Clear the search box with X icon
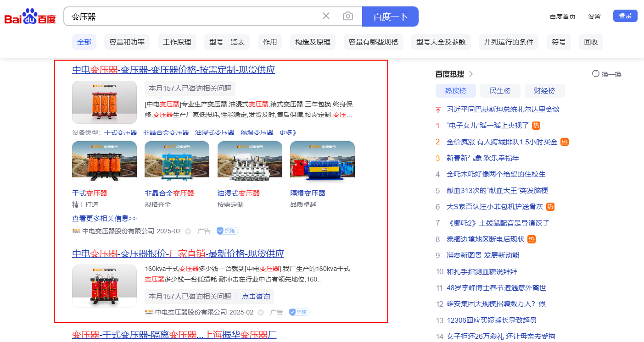Image resolution: width=644 pixels, height=342 pixels. [326, 16]
